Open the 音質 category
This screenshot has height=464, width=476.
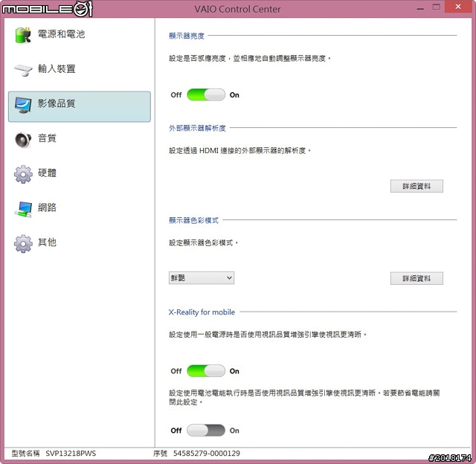[80, 139]
